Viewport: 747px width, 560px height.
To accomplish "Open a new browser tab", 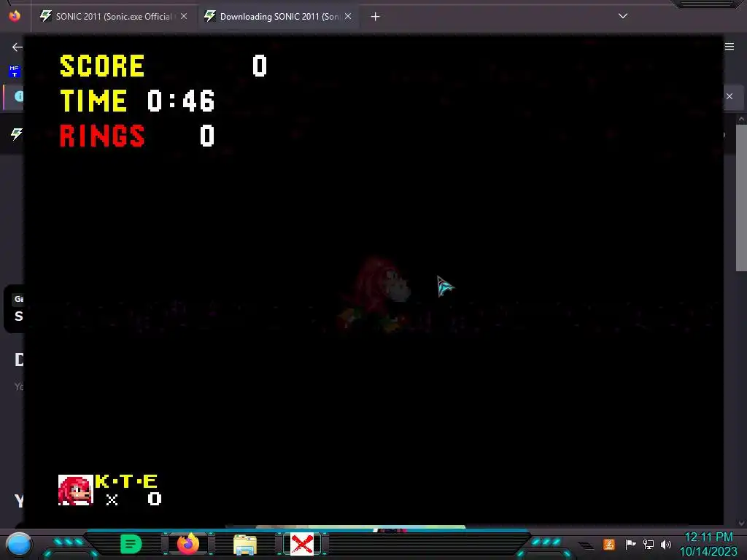I will [376, 17].
